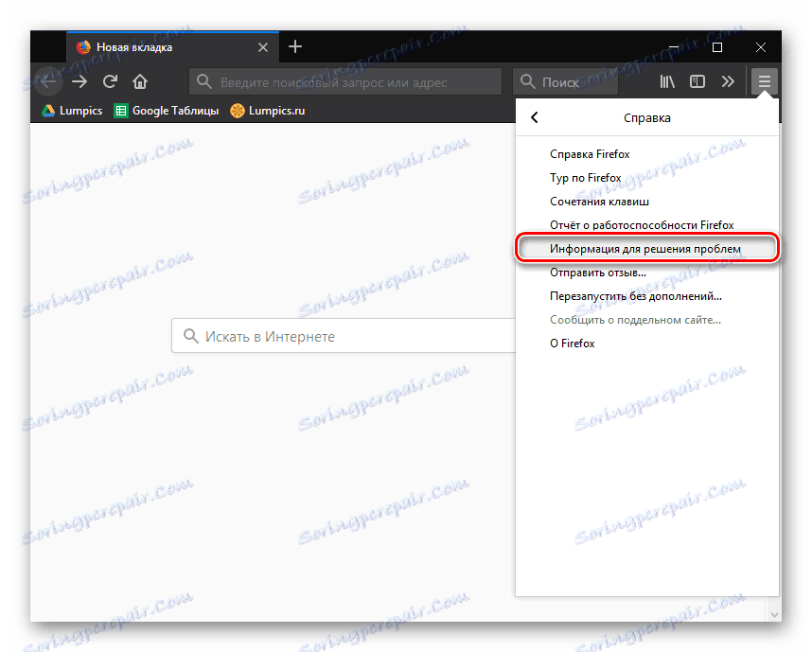Screen dimensions: 812x652
Task: Click the page scrollbar down arrow
Action: 775,615
